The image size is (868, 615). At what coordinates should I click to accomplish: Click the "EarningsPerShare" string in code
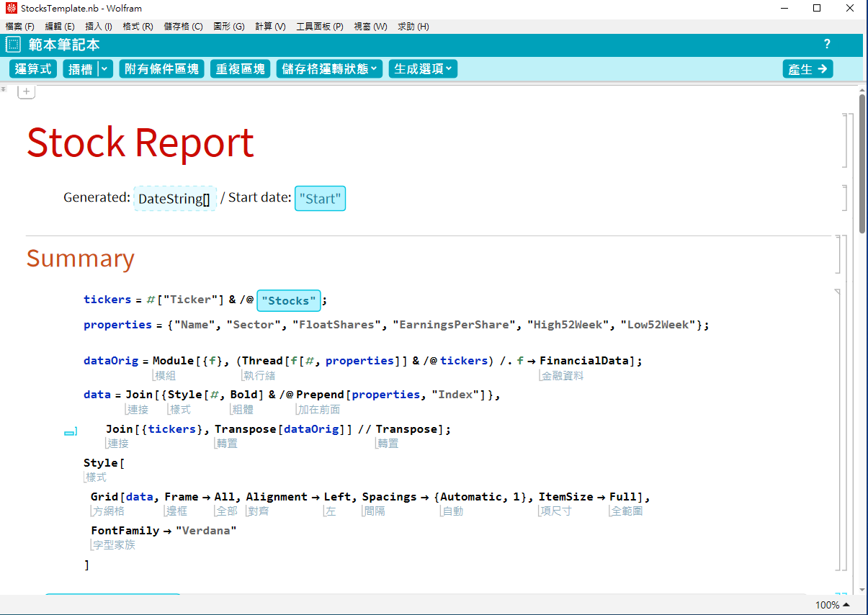(x=454, y=325)
